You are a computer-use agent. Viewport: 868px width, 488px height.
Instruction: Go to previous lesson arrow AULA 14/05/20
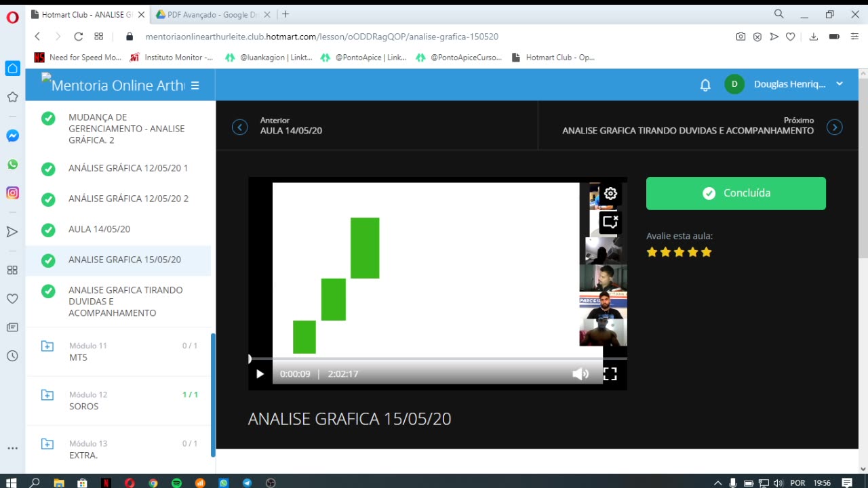coord(239,127)
